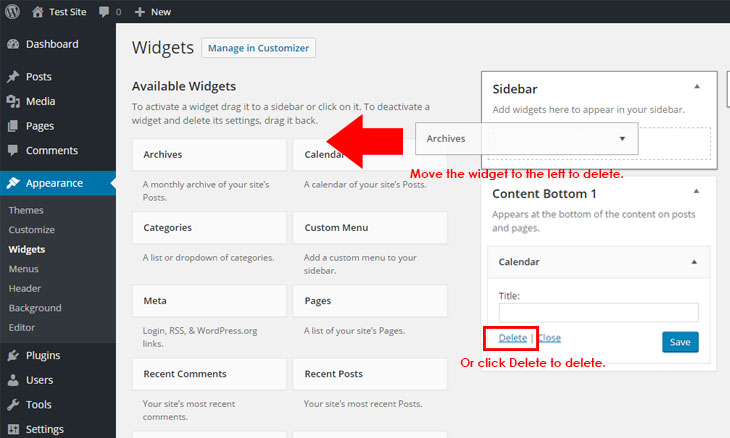Viewport: 730px width, 438px height.
Task: Open the Settings menu
Action: click(45, 429)
